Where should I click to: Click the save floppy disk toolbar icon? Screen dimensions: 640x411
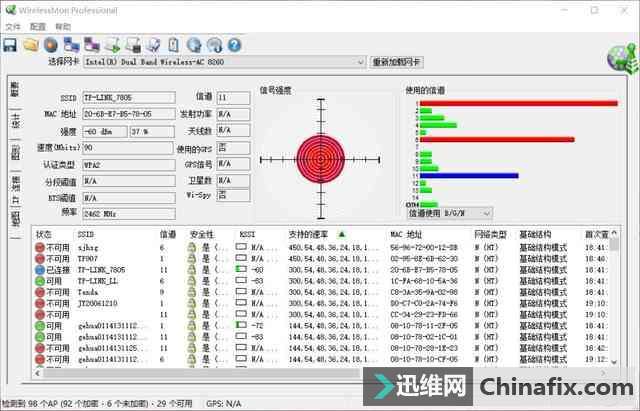point(10,45)
